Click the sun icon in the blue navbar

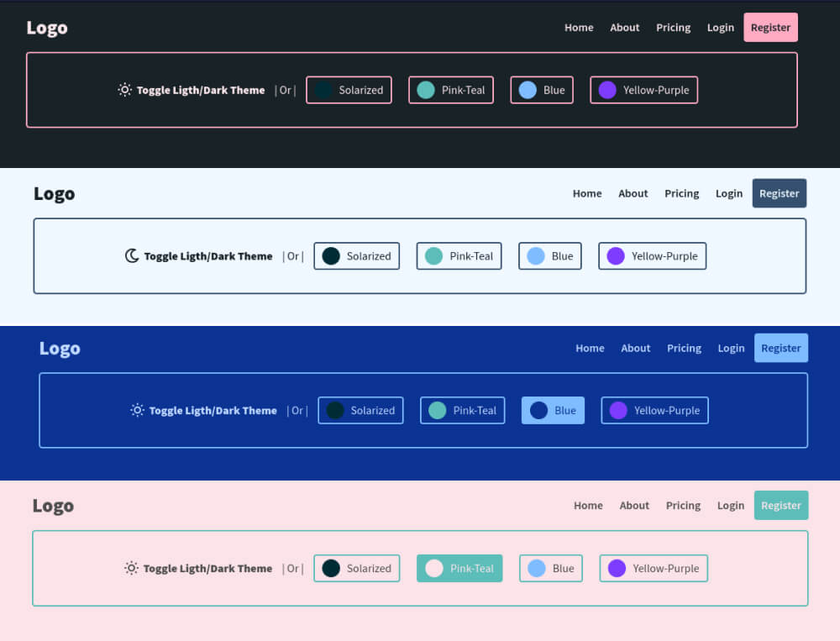click(137, 410)
